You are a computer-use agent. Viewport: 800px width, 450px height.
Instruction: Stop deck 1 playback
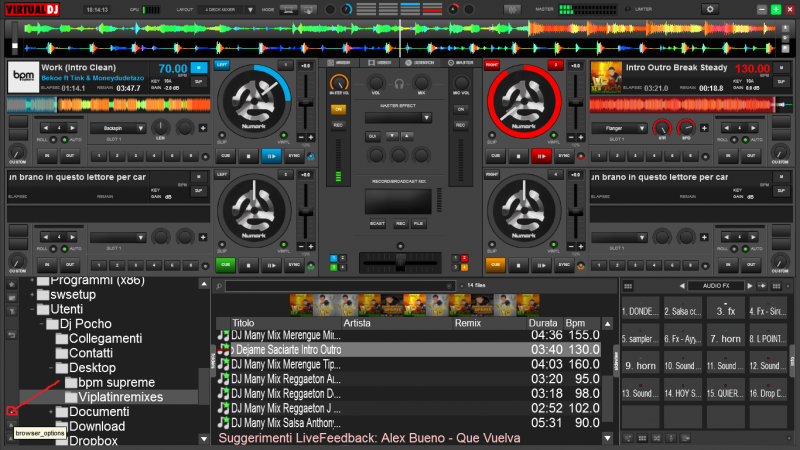pos(248,156)
